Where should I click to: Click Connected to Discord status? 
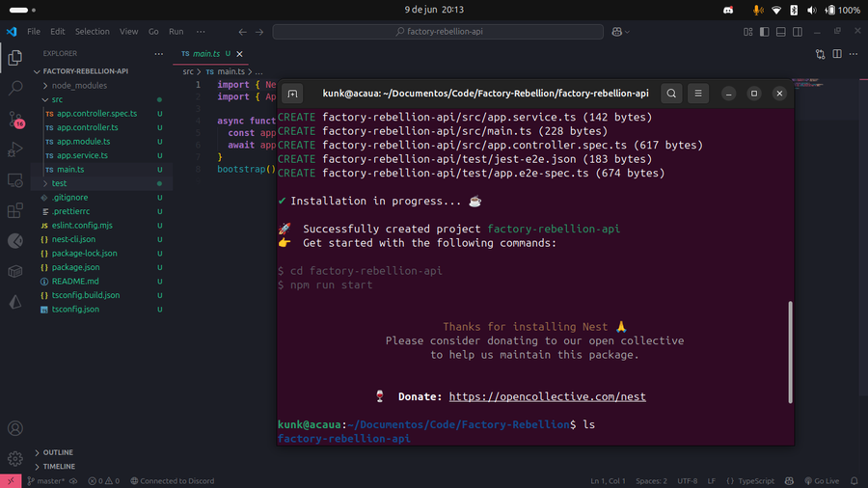point(173,481)
